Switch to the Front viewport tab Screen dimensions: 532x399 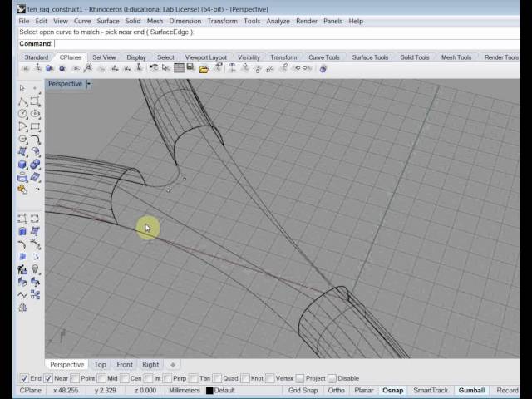125,365
